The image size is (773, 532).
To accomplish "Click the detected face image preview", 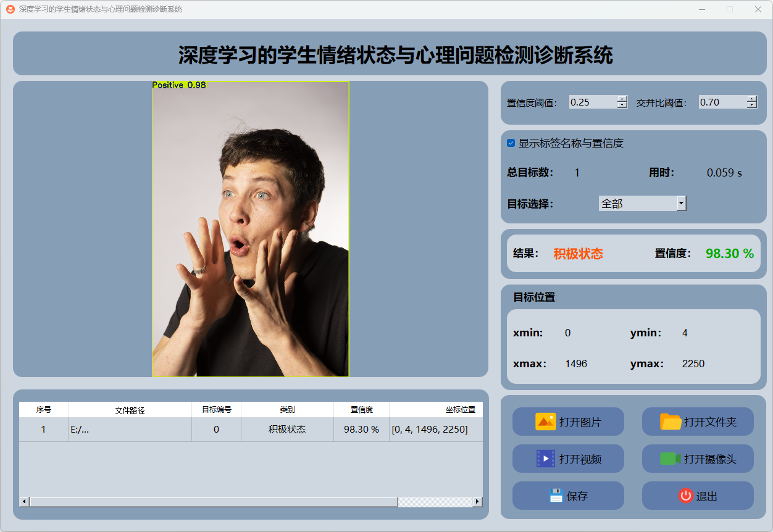I will 250,229.
